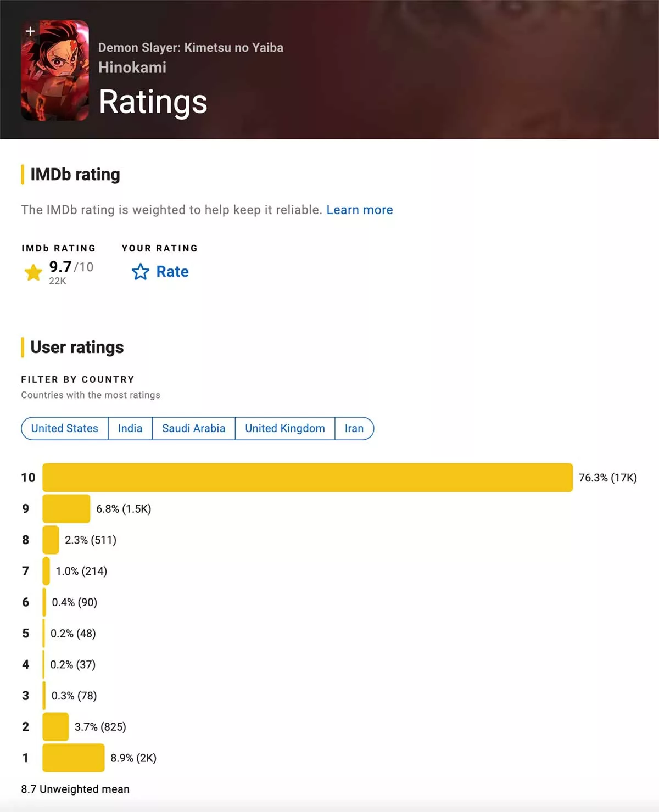Click the 8-star rating bar
The height and width of the screenshot is (812, 659).
[x=51, y=540]
